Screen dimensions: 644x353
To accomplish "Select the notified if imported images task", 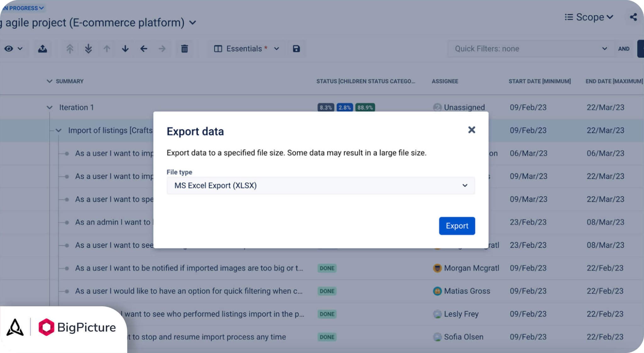I will [189, 268].
